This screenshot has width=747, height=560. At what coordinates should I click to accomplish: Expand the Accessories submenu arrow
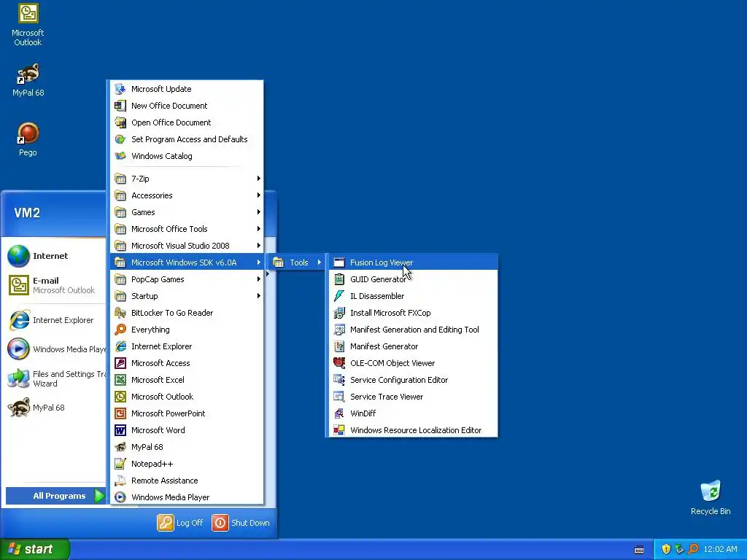[x=259, y=195]
